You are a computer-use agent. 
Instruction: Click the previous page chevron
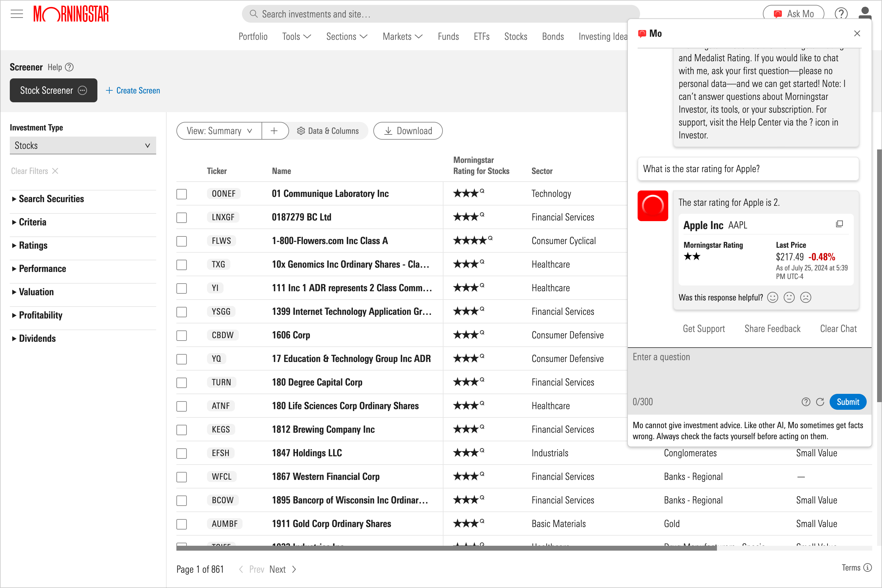(x=241, y=569)
